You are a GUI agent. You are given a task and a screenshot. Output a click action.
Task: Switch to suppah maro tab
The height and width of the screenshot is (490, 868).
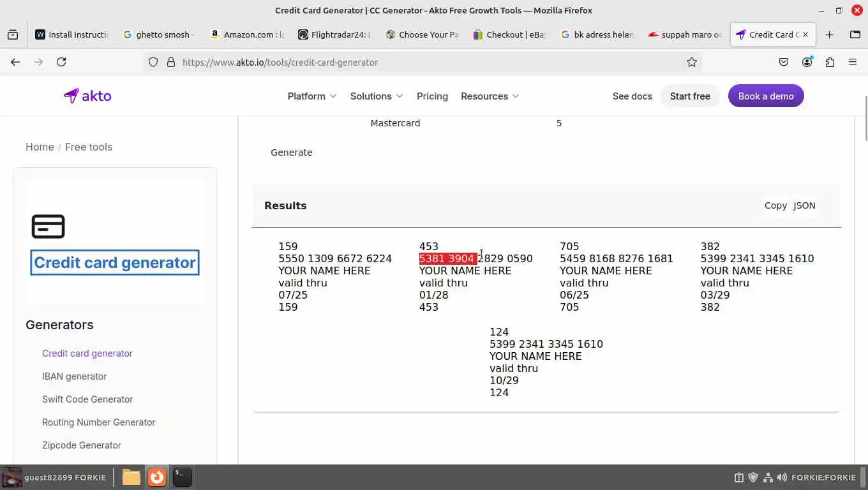tap(684, 34)
